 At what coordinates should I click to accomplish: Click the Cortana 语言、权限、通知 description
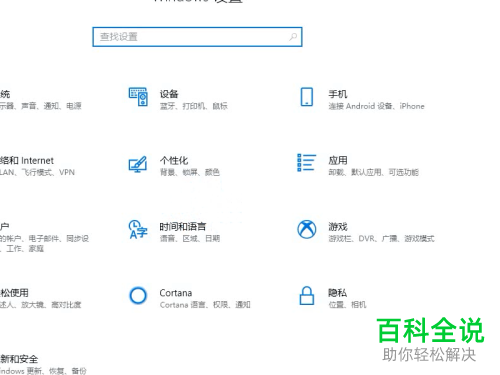click(x=205, y=305)
